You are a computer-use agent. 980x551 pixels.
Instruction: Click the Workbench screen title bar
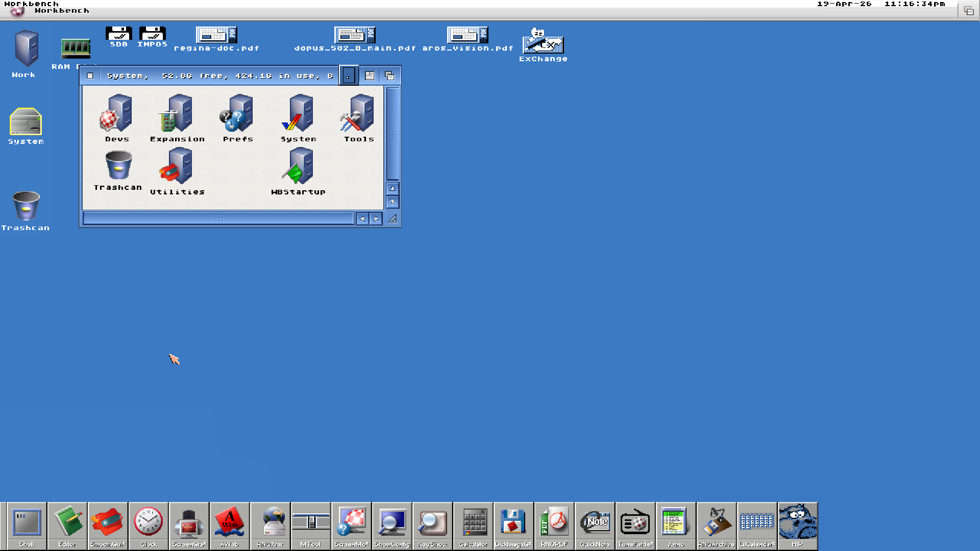408,10
